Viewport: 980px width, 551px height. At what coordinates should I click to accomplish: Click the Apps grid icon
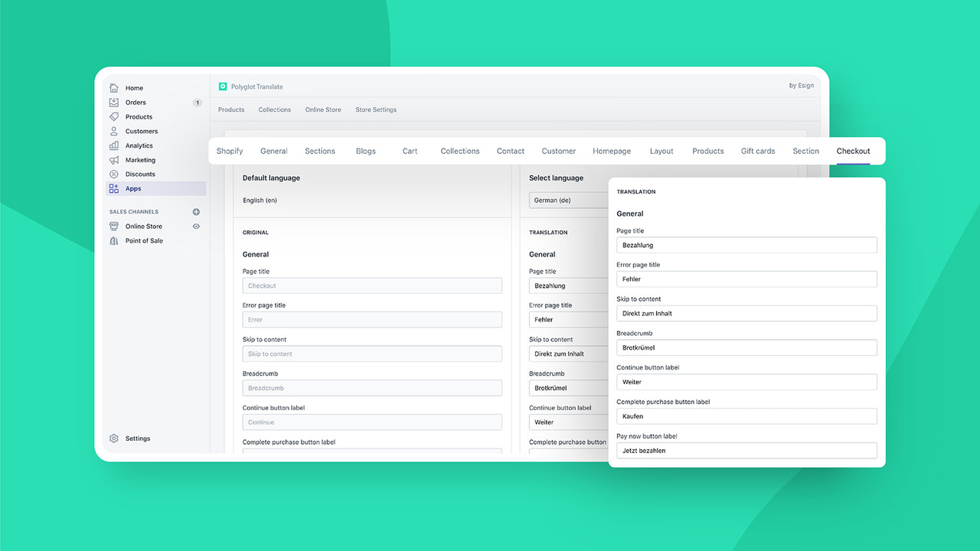(x=114, y=188)
